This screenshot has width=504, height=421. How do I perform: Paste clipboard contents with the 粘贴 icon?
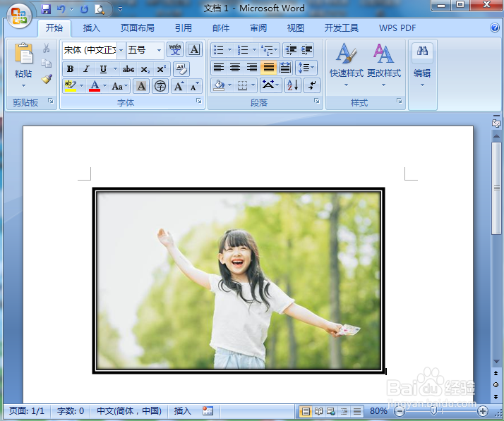click(x=23, y=53)
